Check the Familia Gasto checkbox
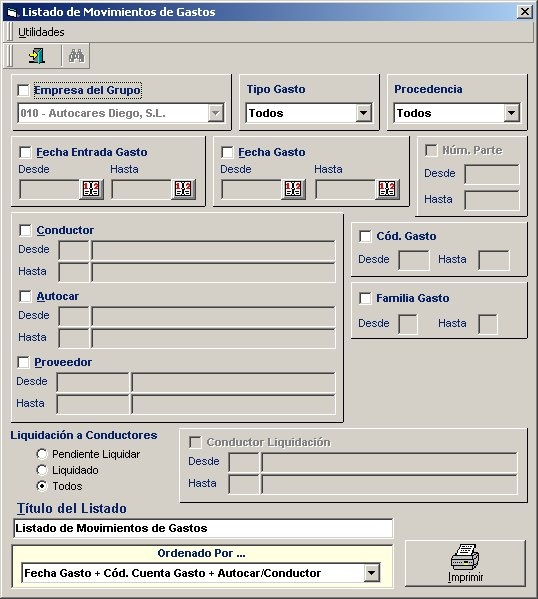The height and width of the screenshot is (599, 538). pyautogui.click(x=365, y=298)
